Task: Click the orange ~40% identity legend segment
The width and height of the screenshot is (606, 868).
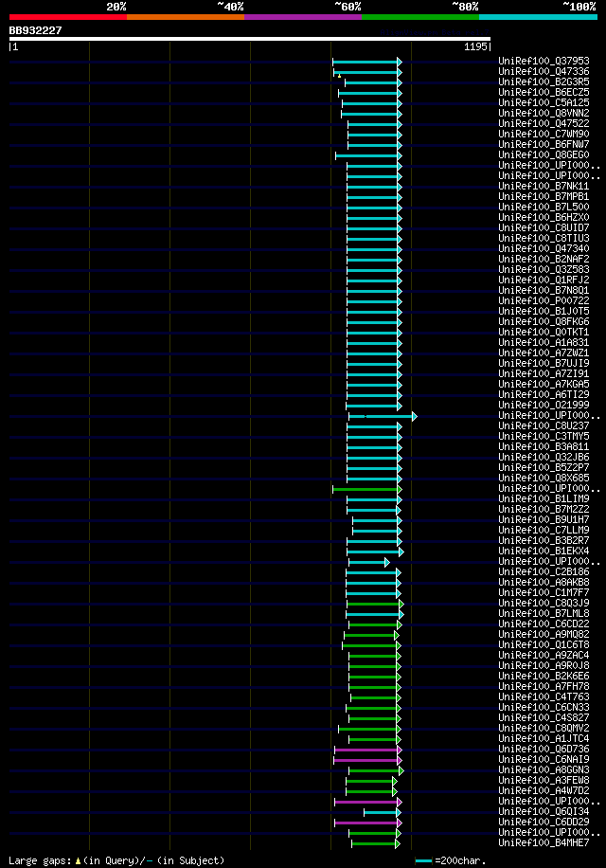Action: pos(186,17)
